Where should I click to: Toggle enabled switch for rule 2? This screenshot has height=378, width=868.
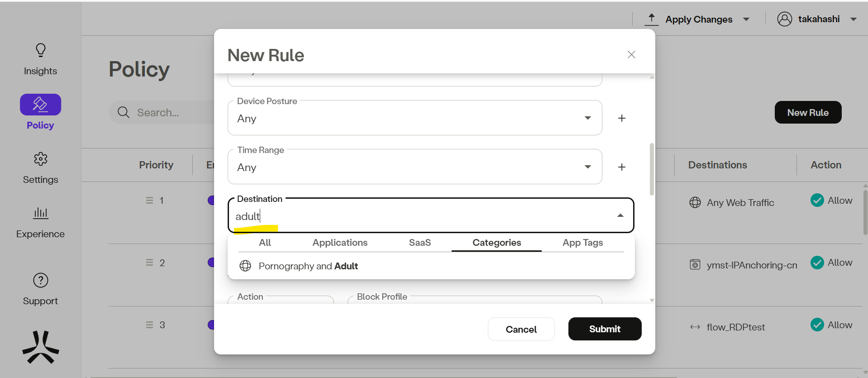point(211,262)
